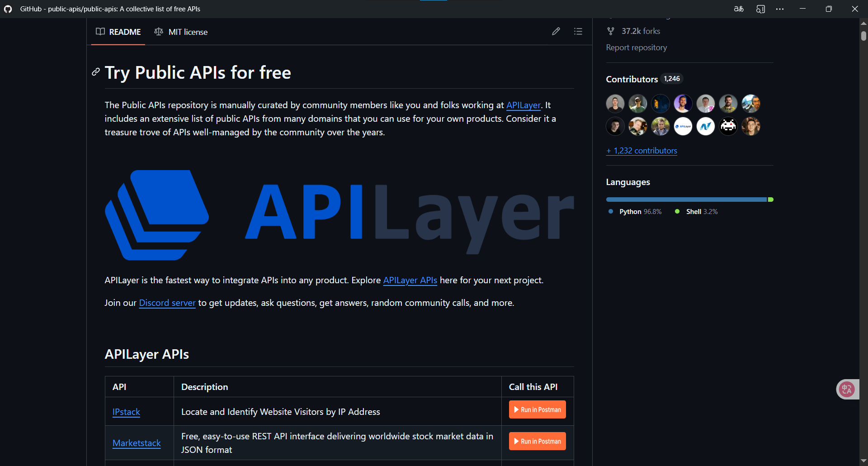The image size is (868, 466).
Task: Click Report repository link
Action: click(x=636, y=48)
